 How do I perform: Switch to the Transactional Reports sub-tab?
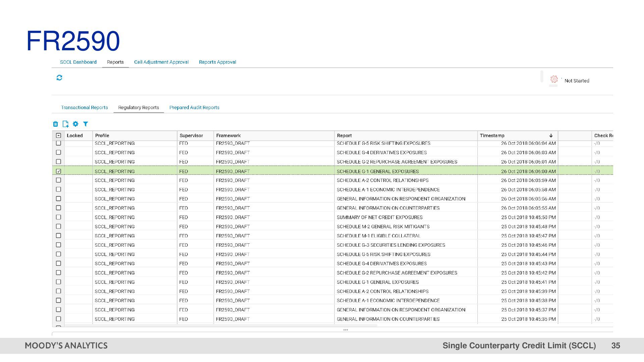point(84,108)
